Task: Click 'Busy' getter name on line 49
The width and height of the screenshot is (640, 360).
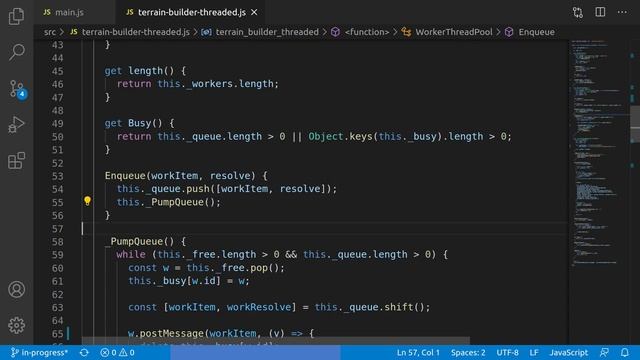Action: pyautogui.click(x=139, y=123)
